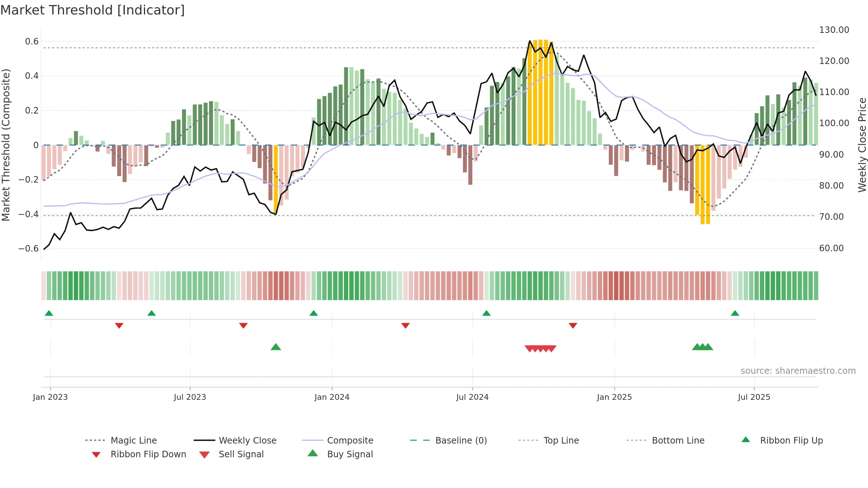Image resolution: width=868 pixels, height=488 pixels.
Task: Click the green triangle icon beside Ribbon Flip Up
Action: click(x=746, y=440)
